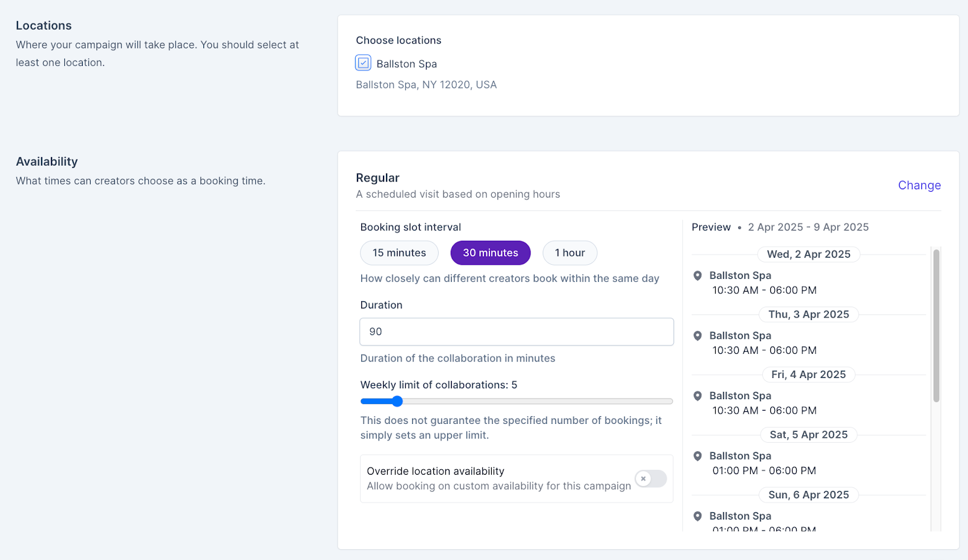968x560 pixels.
Task: Choose the 1 hour booking interval
Action: [569, 253]
